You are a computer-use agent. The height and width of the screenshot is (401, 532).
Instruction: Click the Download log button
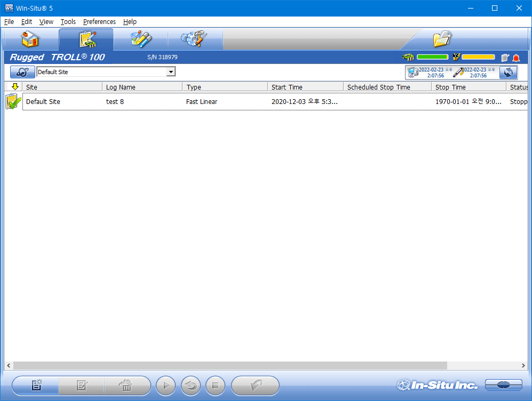tap(255, 386)
